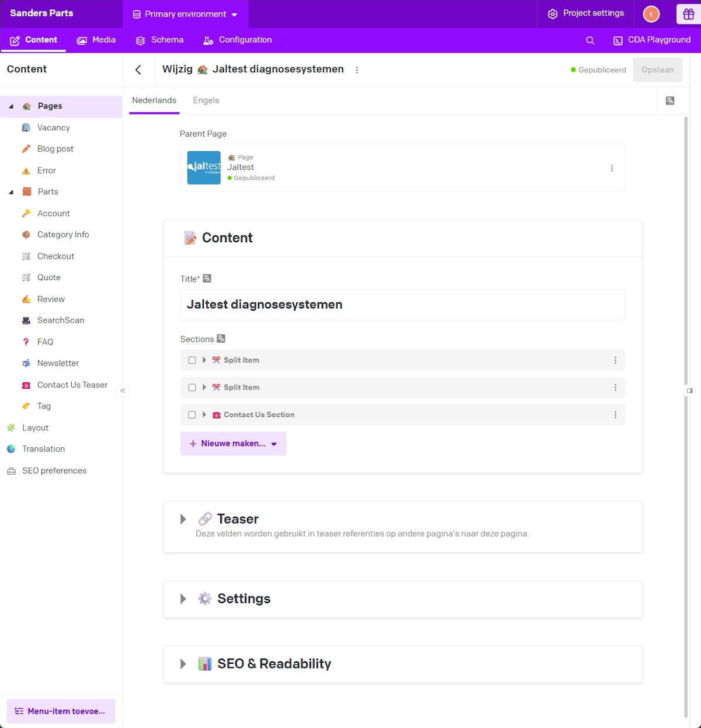The image size is (701, 728).
Task: Click the FAQ question mark icon
Action: coord(26,342)
